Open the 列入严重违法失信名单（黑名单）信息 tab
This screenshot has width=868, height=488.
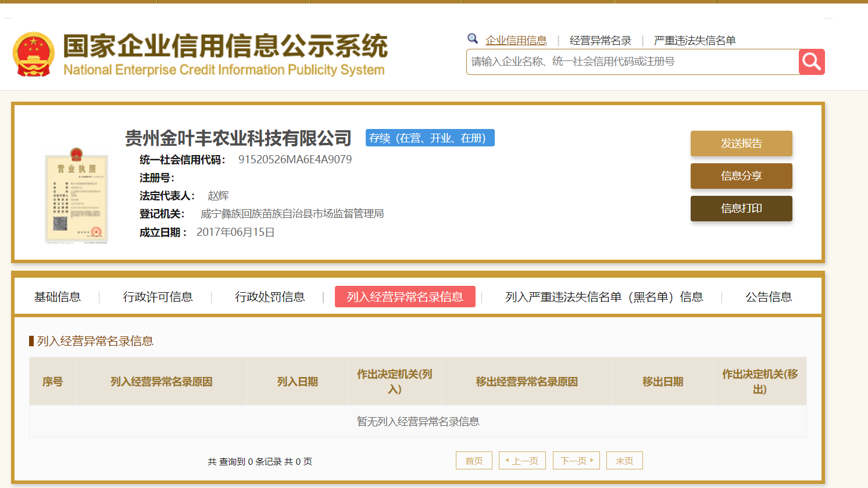(604, 297)
